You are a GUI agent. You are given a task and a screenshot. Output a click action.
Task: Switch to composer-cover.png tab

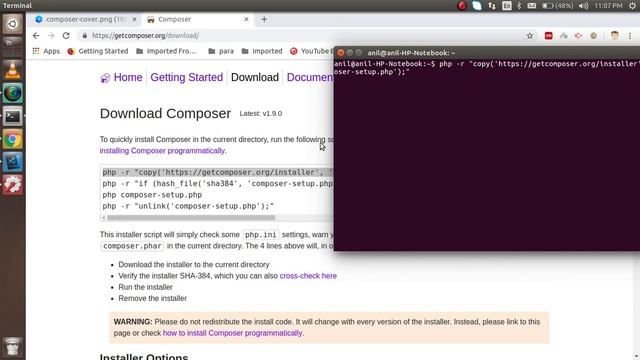(81, 19)
